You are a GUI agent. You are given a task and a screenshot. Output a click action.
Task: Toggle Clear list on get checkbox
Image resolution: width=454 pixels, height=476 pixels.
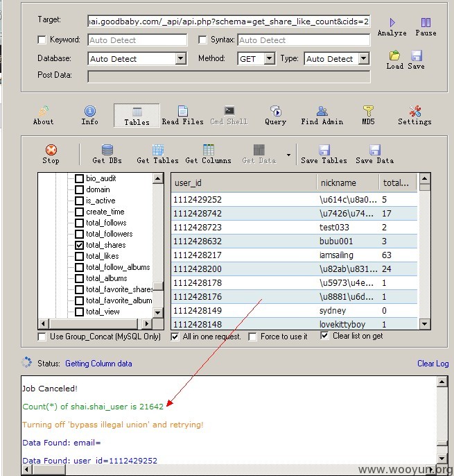click(x=324, y=335)
